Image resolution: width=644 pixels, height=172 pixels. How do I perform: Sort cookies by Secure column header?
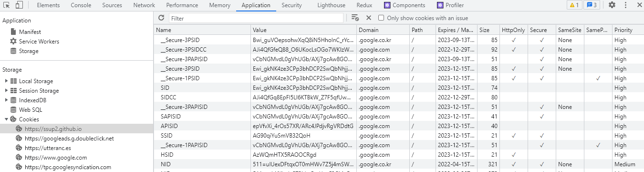coord(542,30)
